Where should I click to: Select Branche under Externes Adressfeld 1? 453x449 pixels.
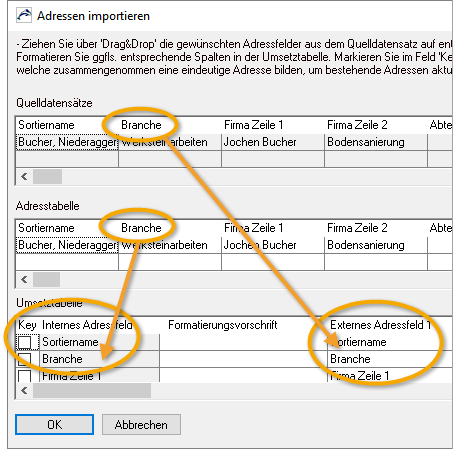350,359
